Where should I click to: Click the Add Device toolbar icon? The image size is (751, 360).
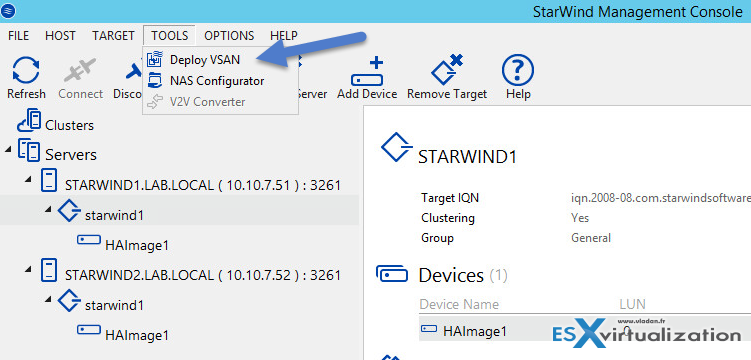click(367, 71)
